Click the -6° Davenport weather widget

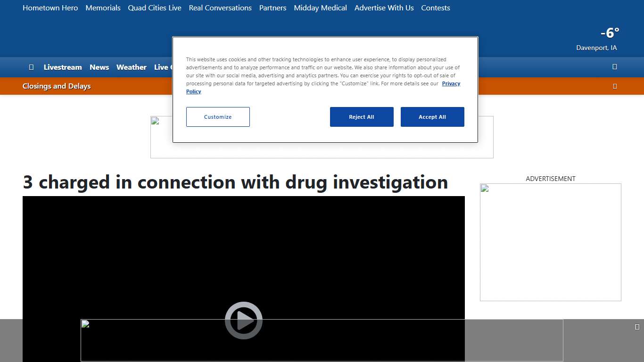click(597, 39)
